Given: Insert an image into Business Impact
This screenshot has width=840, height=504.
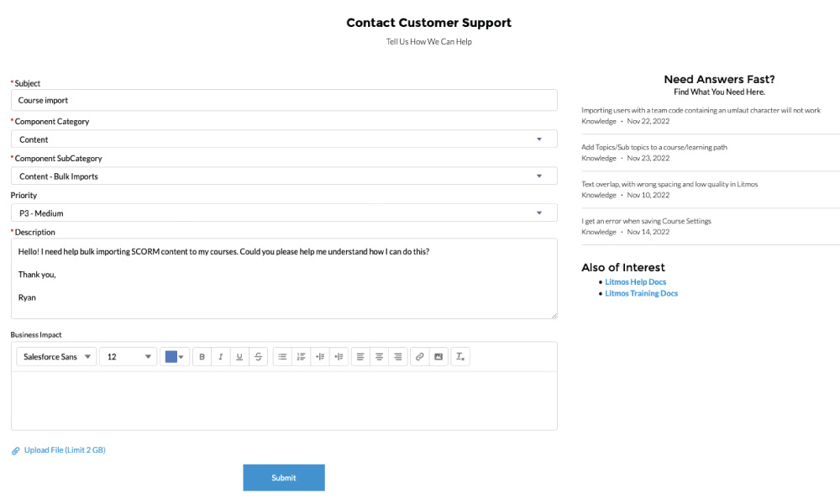Looking at the screenshot, I should click(438, 357).
